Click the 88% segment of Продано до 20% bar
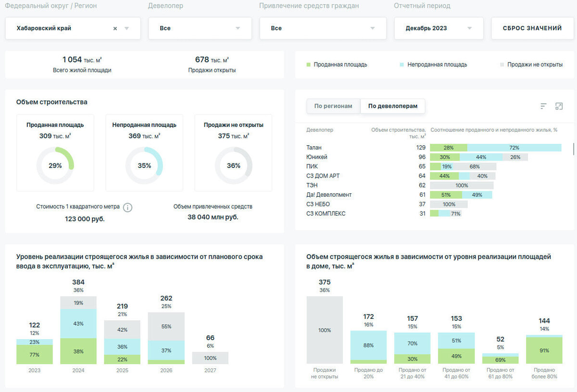577x392 pixels. pyautogui.click(x=368, y=345)
